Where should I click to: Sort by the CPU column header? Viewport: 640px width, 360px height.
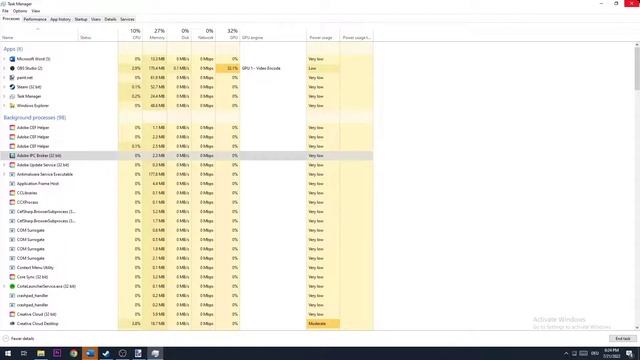pyautogui.click(x=131, y=34)
